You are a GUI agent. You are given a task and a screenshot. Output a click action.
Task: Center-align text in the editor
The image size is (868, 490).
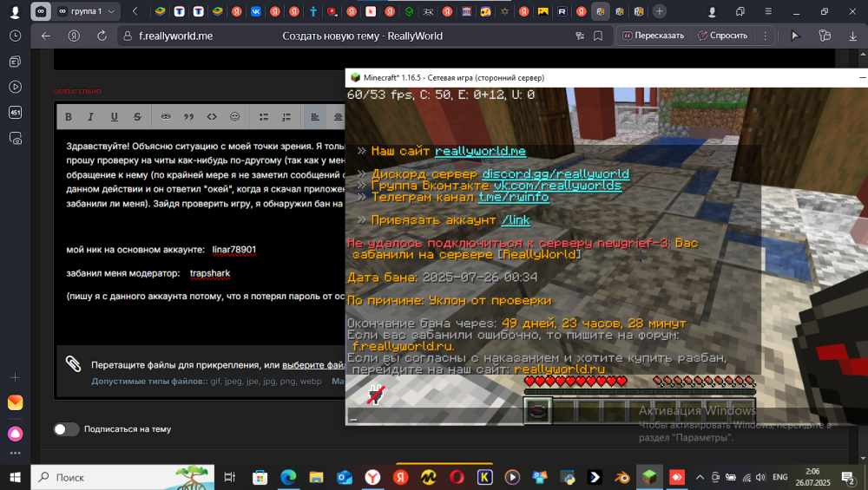click(x=338, y=117)
